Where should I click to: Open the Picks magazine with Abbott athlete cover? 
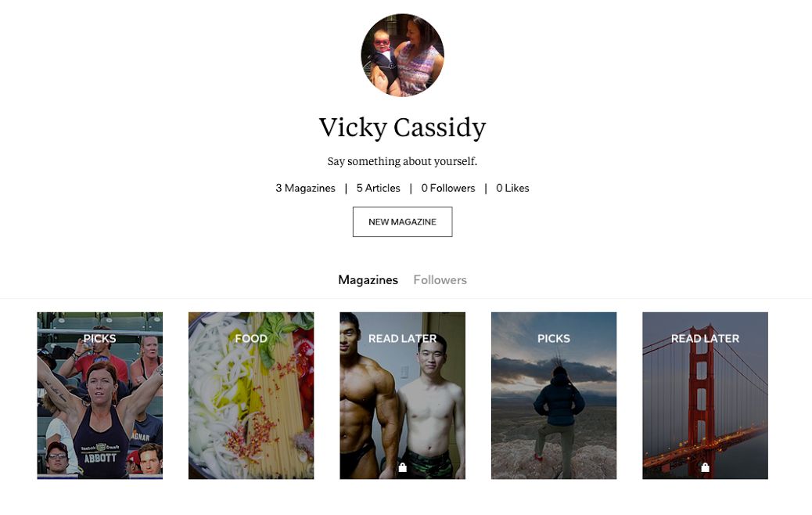pos(100,395)
